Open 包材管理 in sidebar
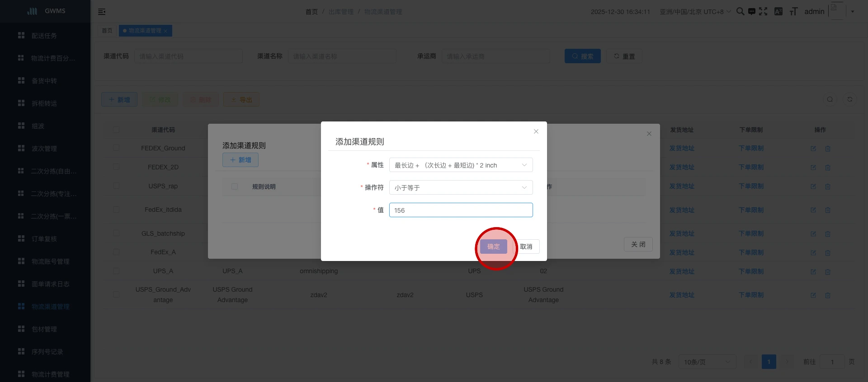Viewport: 868px width, 382px height. point(44,329)
